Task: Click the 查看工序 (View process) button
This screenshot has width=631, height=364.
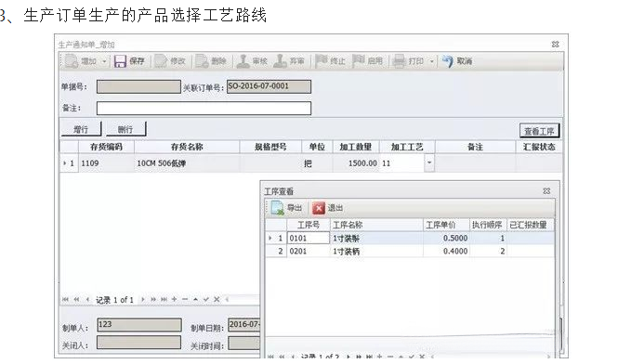Action: [x=539, y=131]
